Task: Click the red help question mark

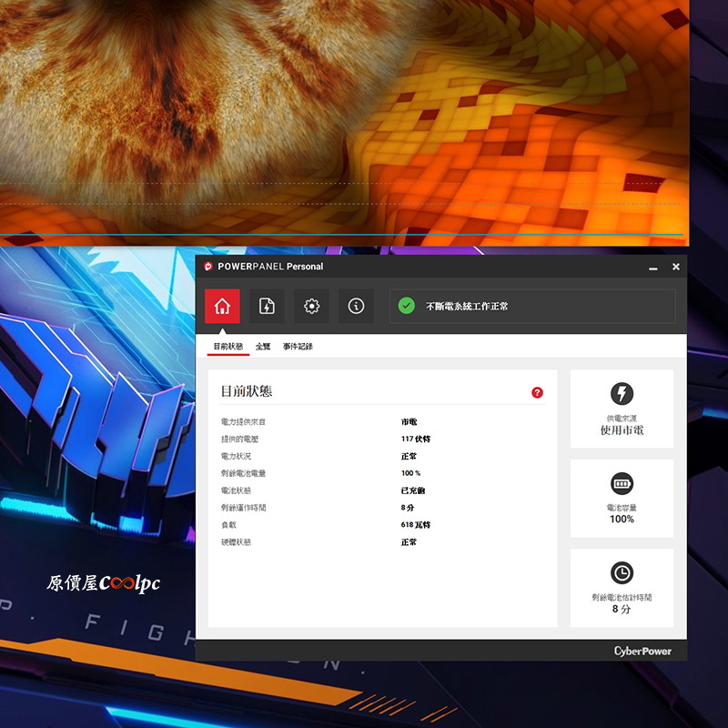Action: point(537,393)
